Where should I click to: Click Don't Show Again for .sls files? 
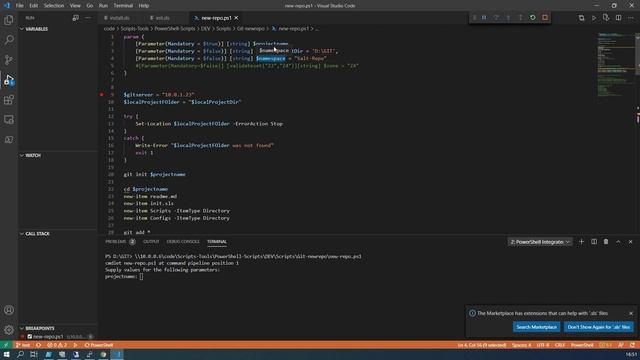(598, 327)
